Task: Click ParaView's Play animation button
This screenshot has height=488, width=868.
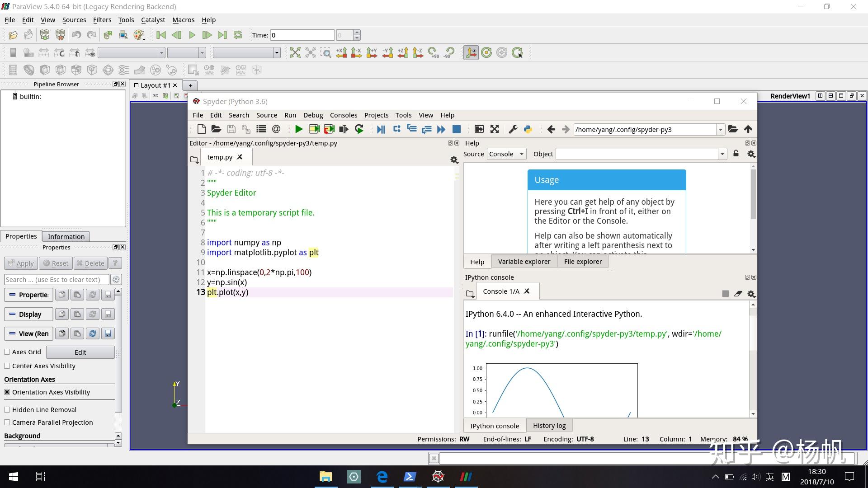Action: [192, 35]
